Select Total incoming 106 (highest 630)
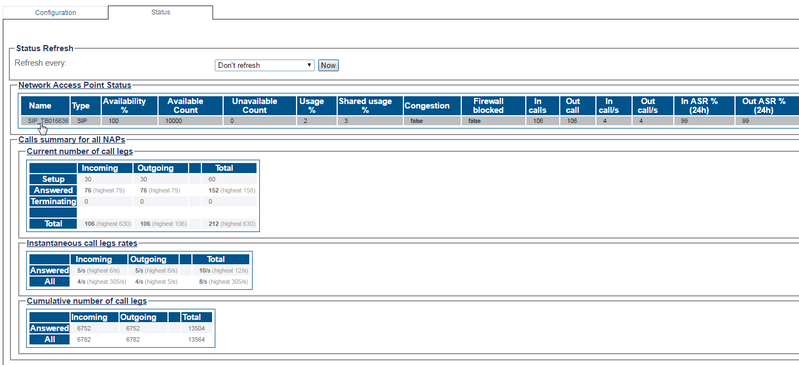Viewport: 799px width, 365px height. pos(108,224)
